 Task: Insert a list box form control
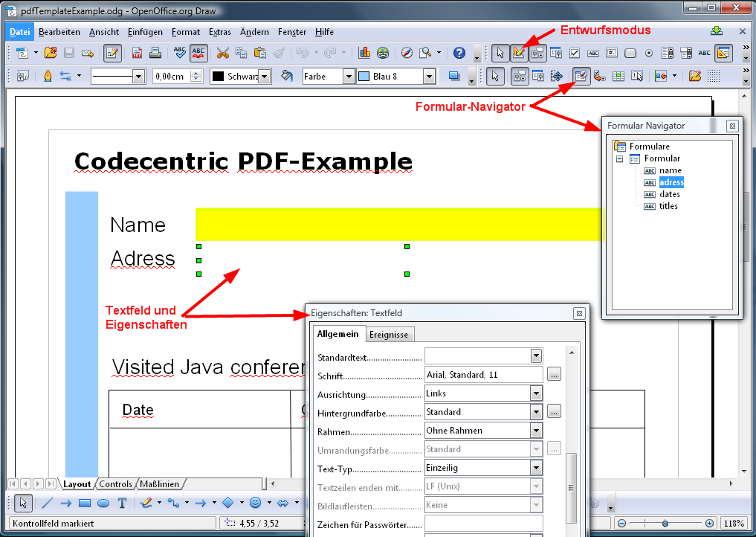(x=668, y=53)
